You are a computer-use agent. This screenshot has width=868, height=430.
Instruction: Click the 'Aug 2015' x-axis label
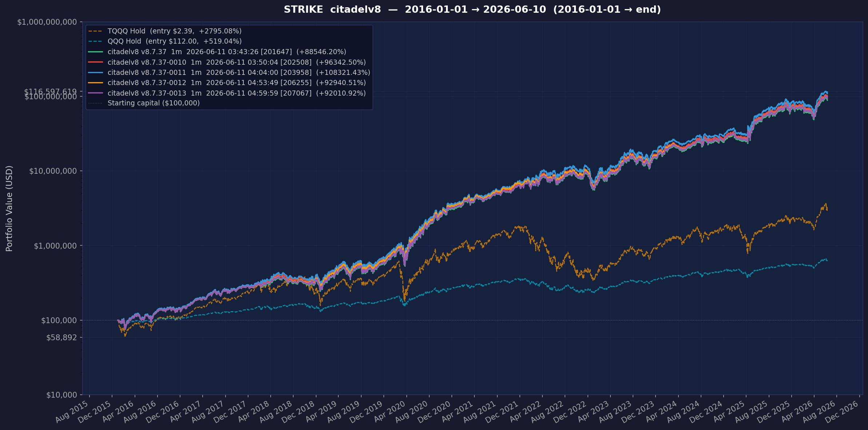[x=72, y=411]
